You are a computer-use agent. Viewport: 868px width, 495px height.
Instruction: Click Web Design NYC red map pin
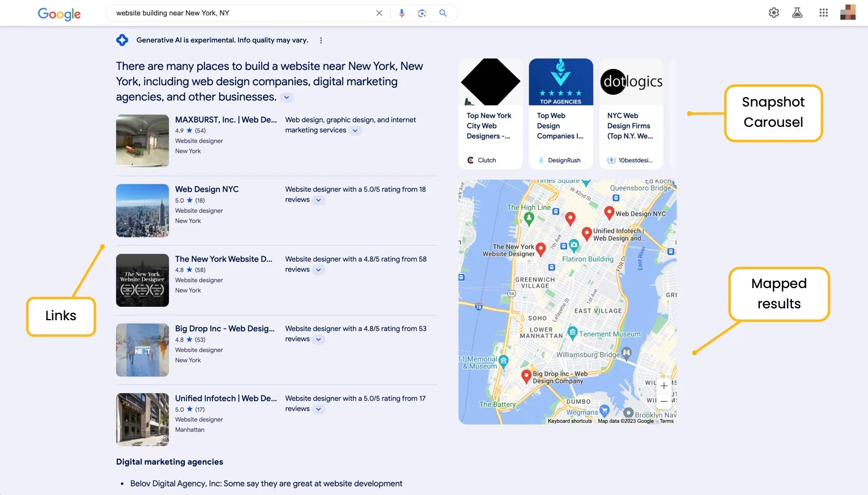tap(609, 213)
